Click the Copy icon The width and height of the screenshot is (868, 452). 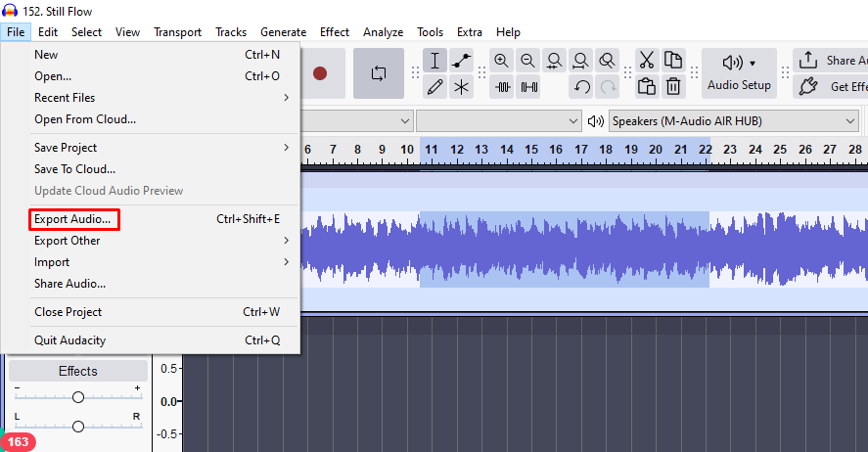[x=673, y=60]
